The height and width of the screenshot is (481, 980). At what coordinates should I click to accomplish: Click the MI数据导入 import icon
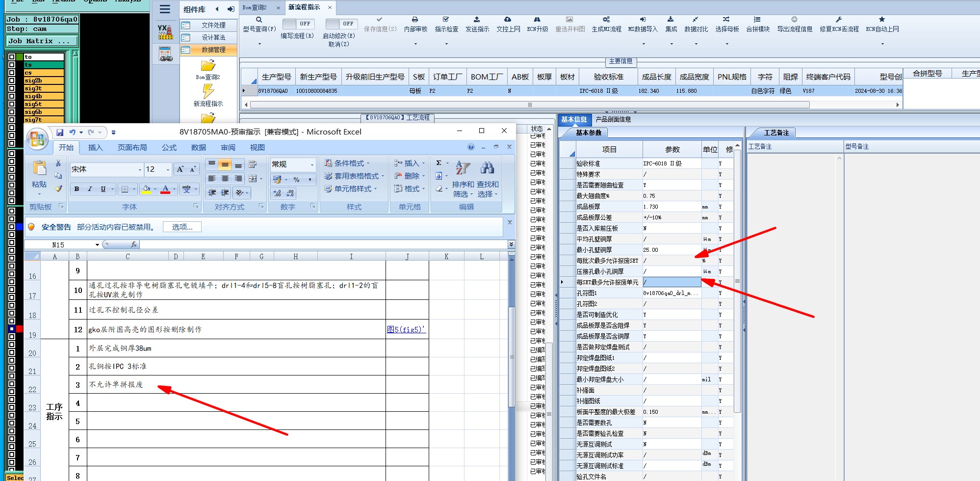tap(643, 20)
